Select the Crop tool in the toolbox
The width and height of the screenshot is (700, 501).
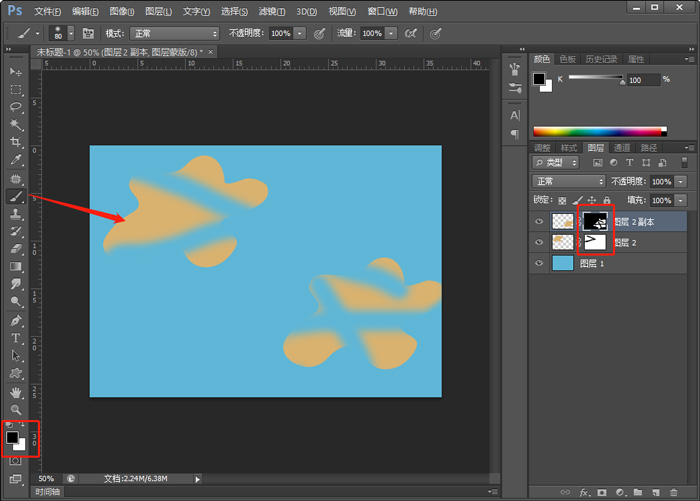(x=15, y=143)
